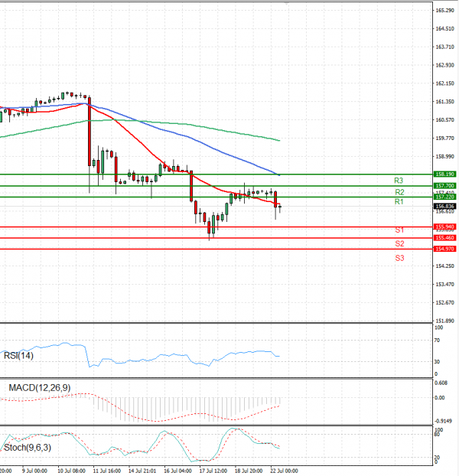Click the 11 Jul 16:00 date label
Viewport: 459px width, 476px height.
tap(107, 471)
